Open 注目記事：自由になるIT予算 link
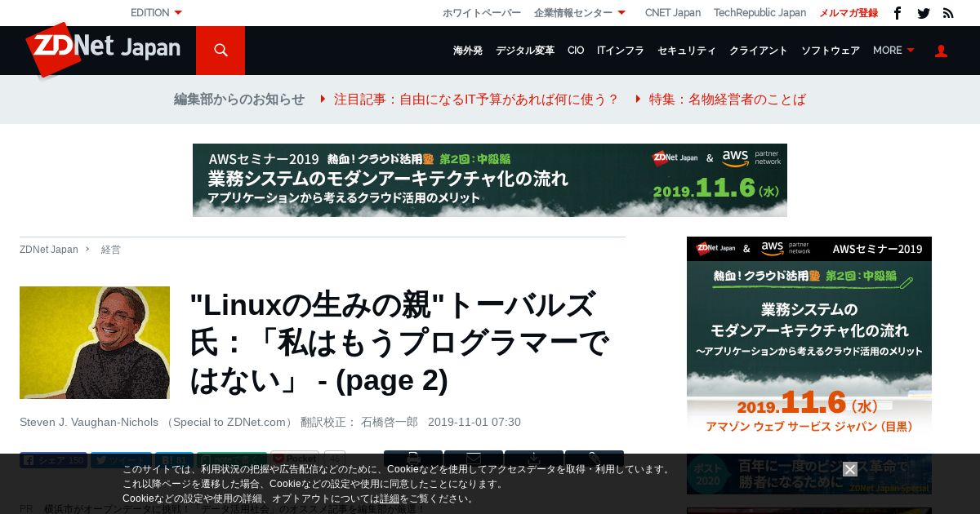 tap(477, 100)
